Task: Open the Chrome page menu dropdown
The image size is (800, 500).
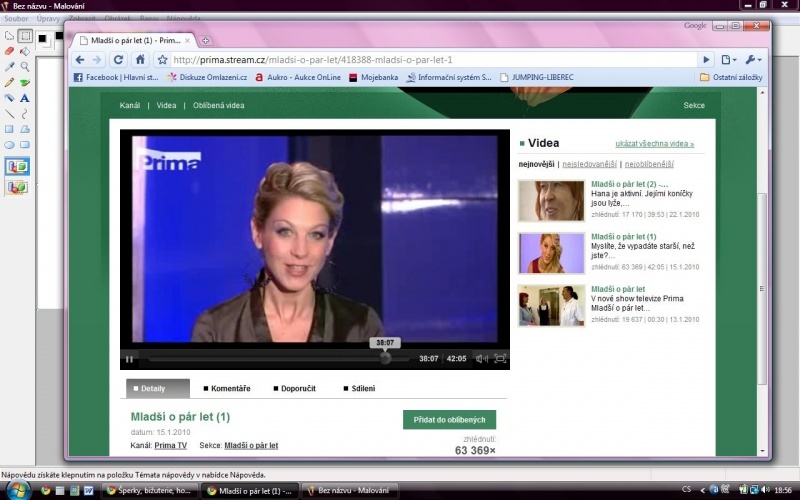Action: (728, 60)
